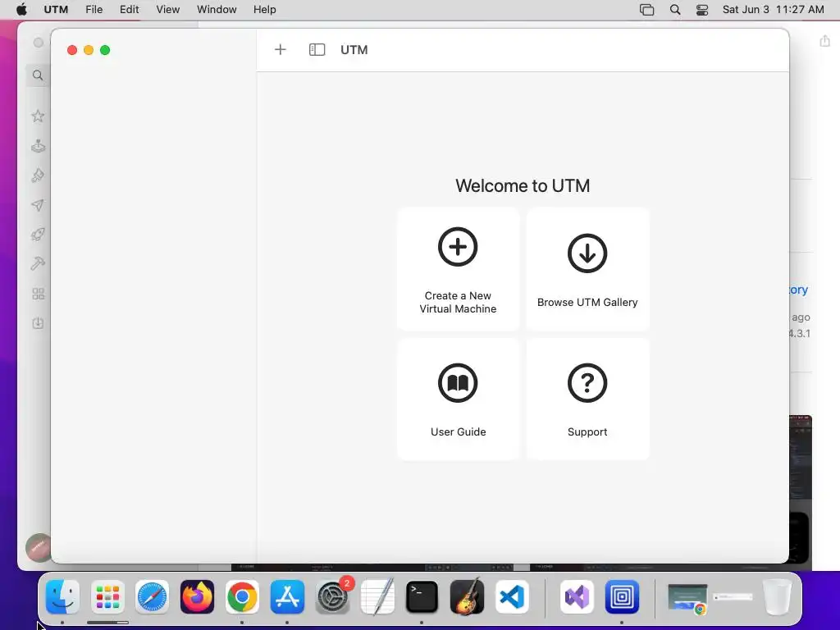Open the Window menu
Screen dimensions: 840x630
[x=217, y=10]
